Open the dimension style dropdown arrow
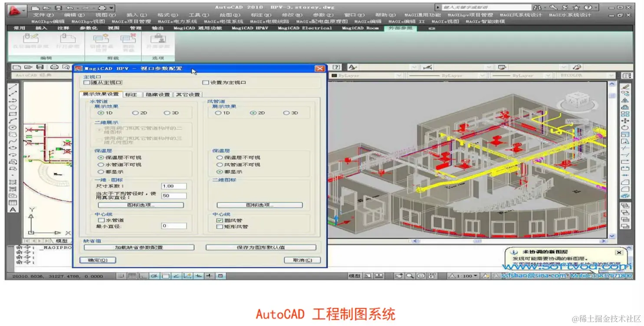Screen dimensions: 644x326 point(489,67)
